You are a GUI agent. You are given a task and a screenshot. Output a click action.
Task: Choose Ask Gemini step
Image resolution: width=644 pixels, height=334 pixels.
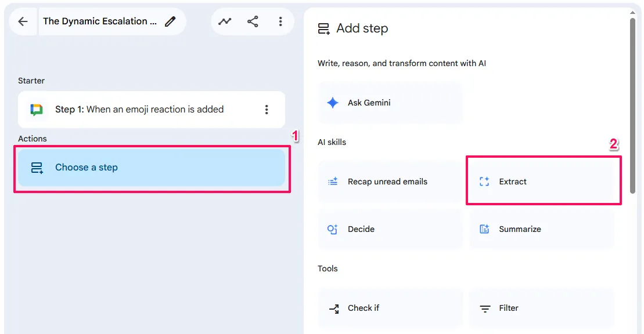390,103
